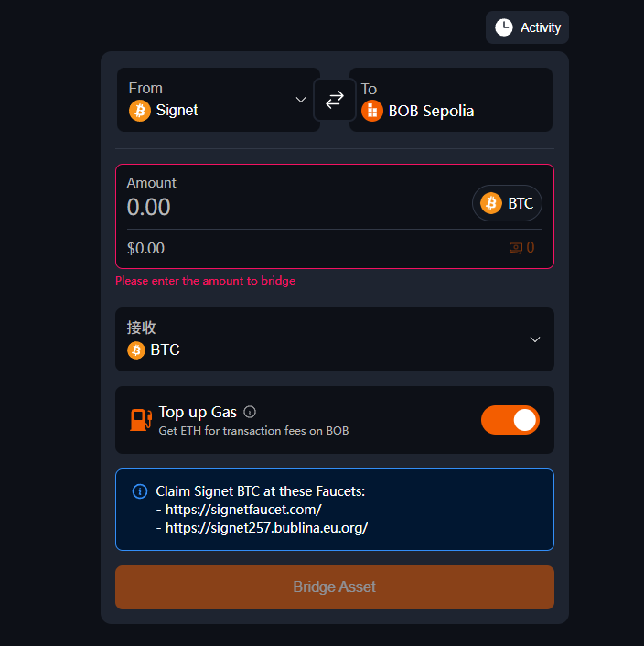Viewport: 644px width, 646px height.
Task: Click the Bridge Asset button
Action: coord(335,587)
